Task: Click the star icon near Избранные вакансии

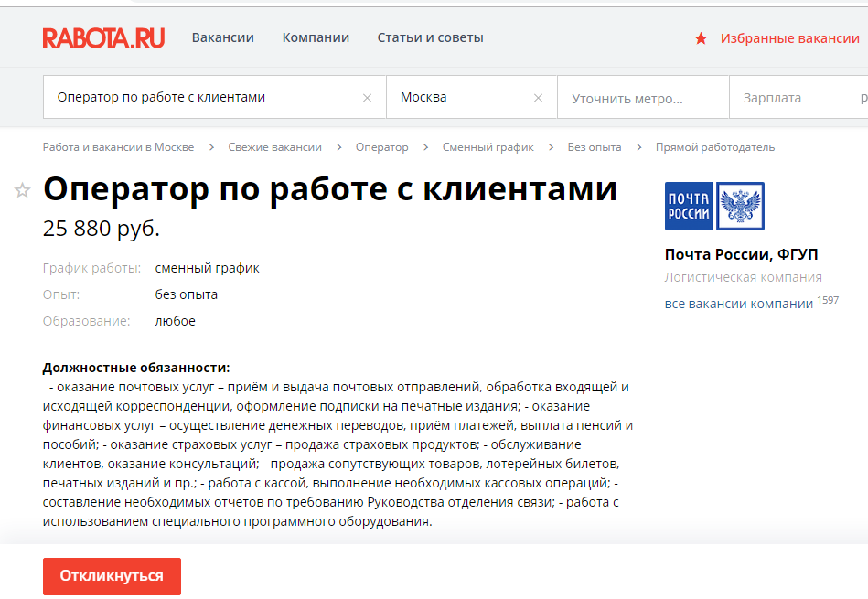Action: click(701, 38)
